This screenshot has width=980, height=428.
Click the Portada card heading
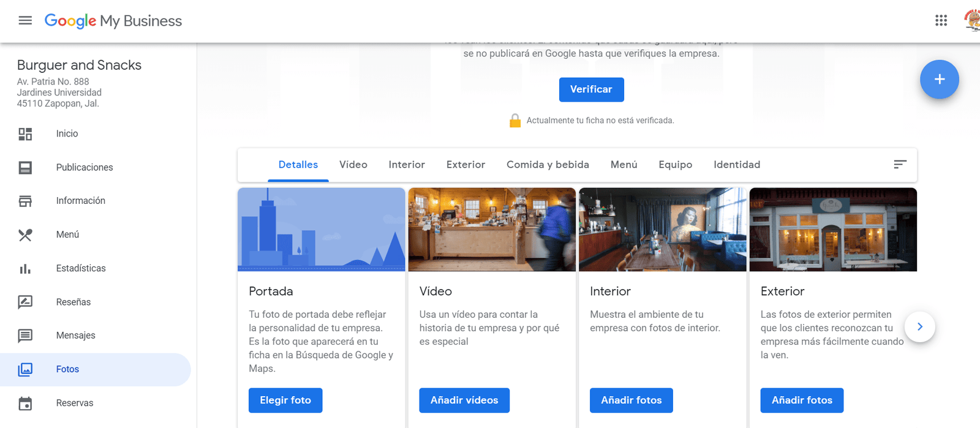click(271, 291)
